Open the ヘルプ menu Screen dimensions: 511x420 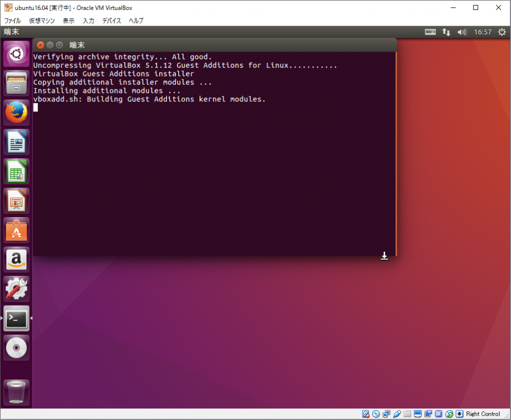[x=136, y=20]
